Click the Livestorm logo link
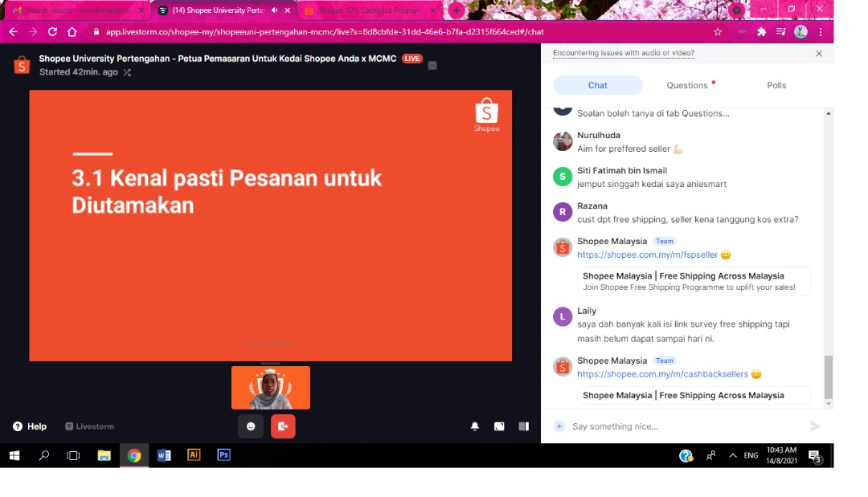Screen dimensions: 868x497 point(90,426)
